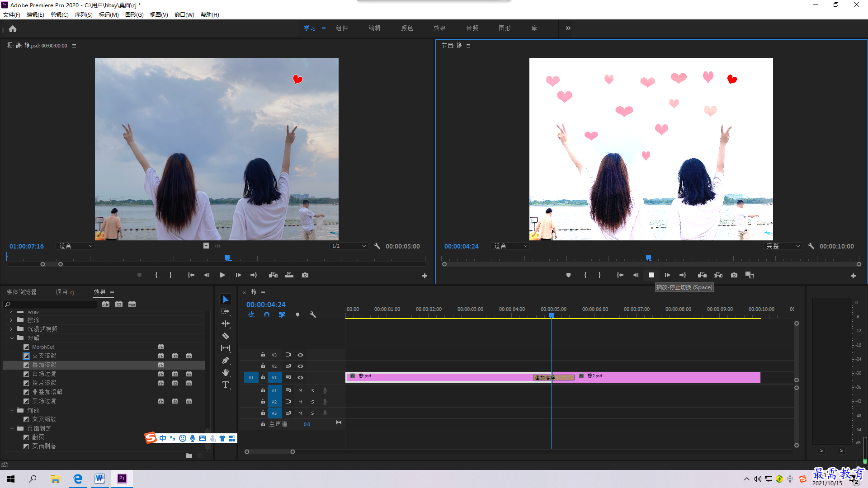Select the Ripple Edit tool
This screenshot has width=868, height=488.
pyautogui.click(x=226, y=324)
